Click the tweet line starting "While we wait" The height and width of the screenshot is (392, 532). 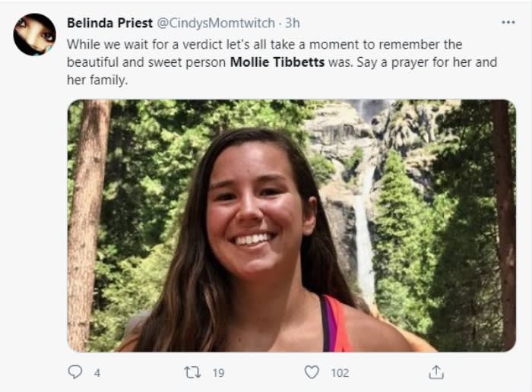pyautogui.click(x=264, y=44)
